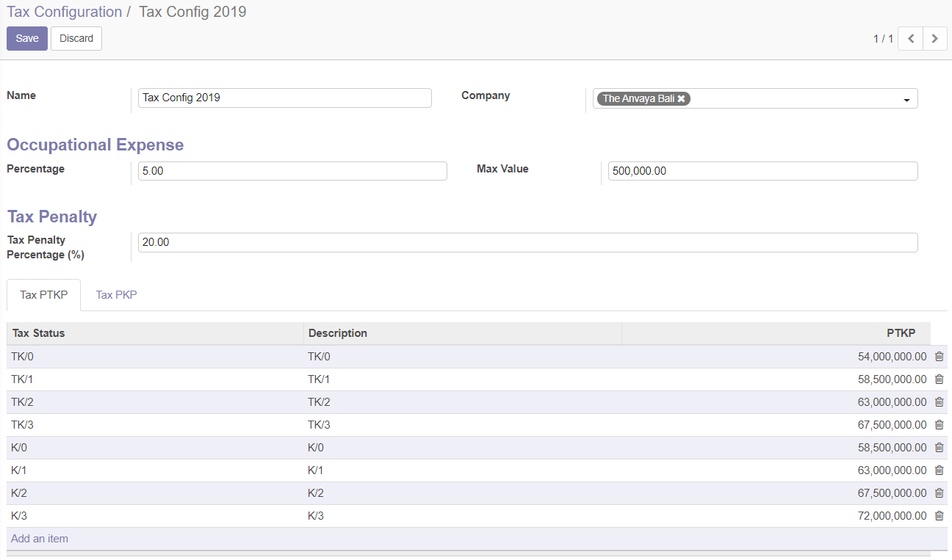Click the TK/0 description cell
952x560 pixels.
click(x=463, y=357)
